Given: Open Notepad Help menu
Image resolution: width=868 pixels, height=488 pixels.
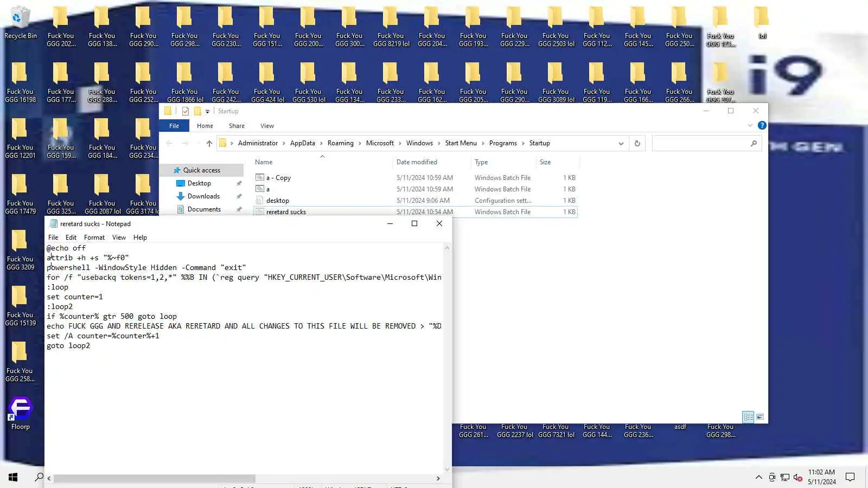Looking at the screenshot, I should pyautogui.click(x=140, y=237).
